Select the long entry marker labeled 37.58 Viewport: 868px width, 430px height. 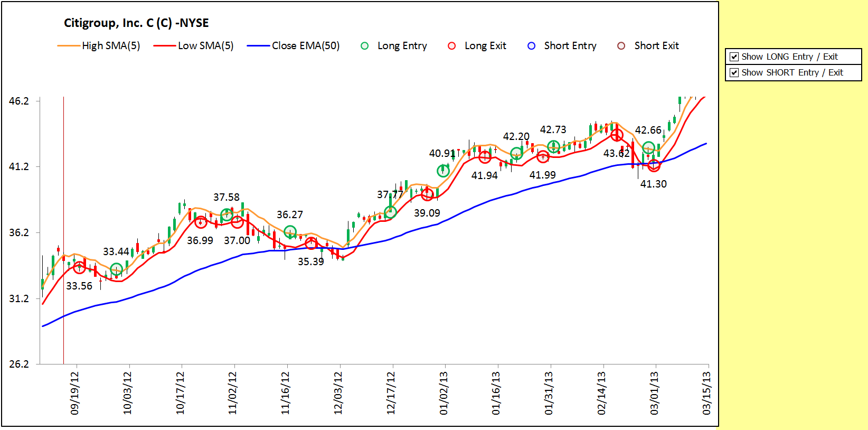(x=227, y=214)
